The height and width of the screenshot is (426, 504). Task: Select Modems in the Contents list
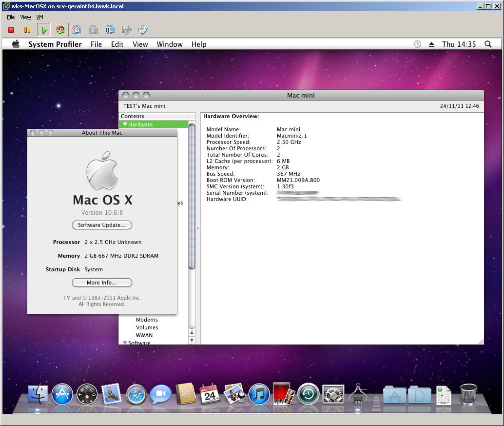click(147, 320)
